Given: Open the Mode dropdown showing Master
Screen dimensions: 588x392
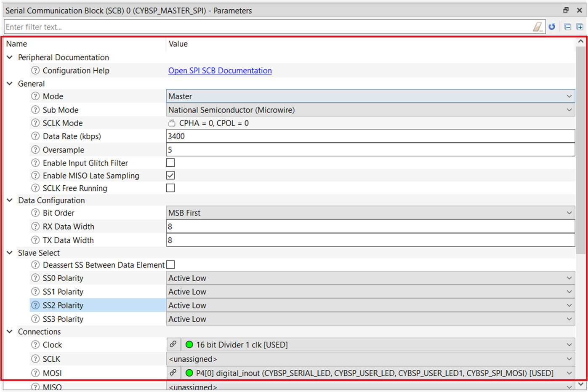Looking at the screenshot, I should (x=370, y=96).
